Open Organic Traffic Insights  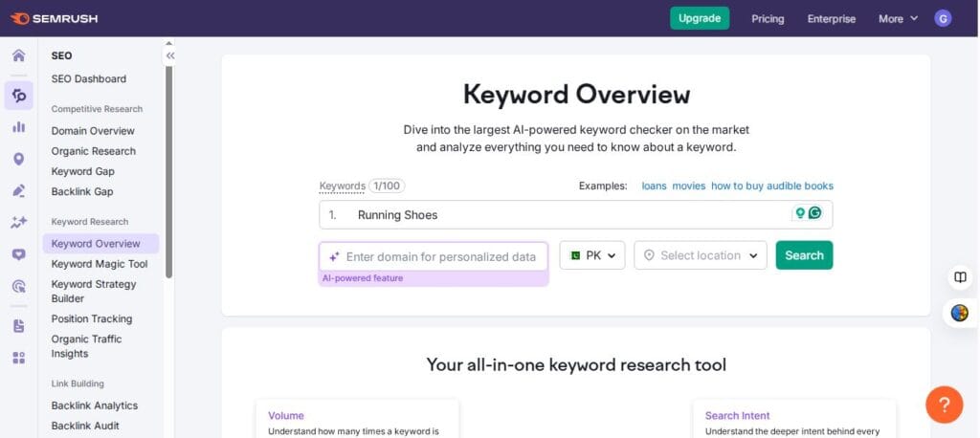(86, 346)
